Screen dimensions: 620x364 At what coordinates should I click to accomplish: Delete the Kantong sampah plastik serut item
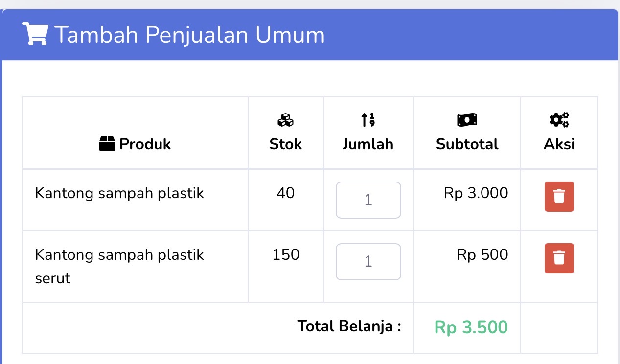pyautogui.click(x=559, y=258)
